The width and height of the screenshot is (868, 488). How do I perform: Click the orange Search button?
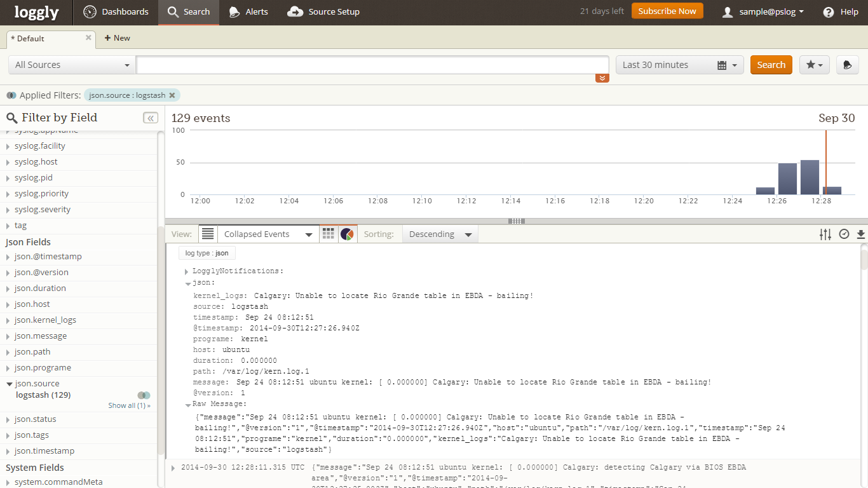[771, 65]
